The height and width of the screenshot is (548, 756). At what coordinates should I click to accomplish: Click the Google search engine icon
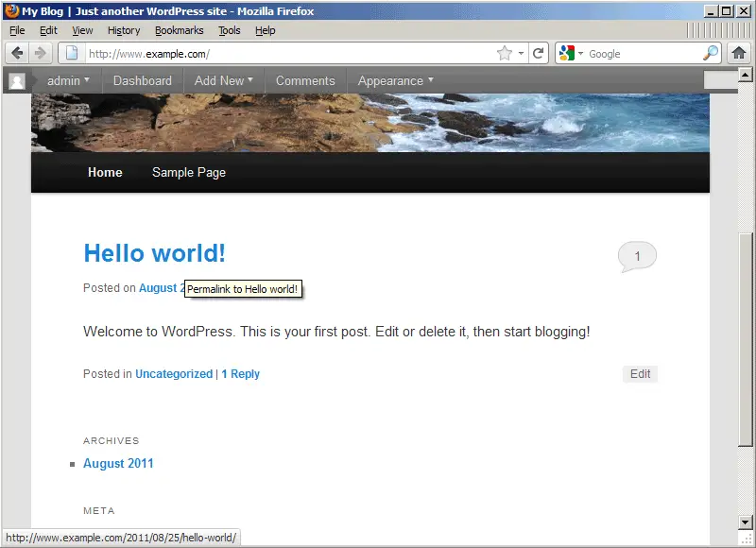567,53
